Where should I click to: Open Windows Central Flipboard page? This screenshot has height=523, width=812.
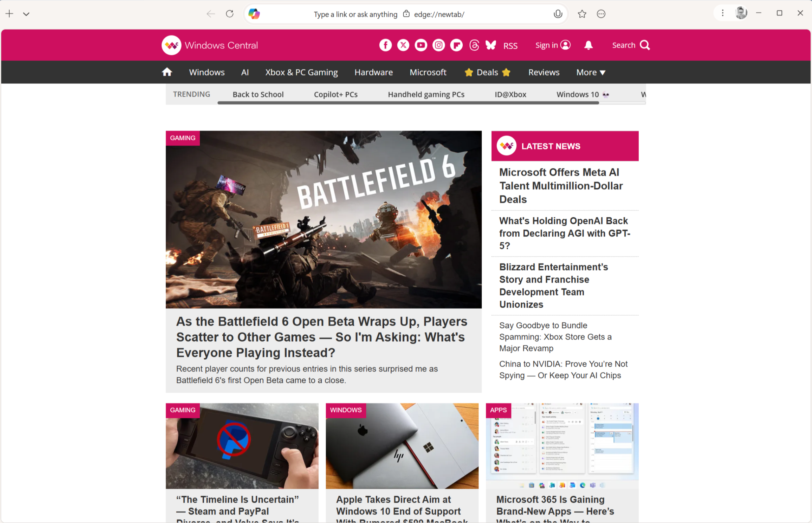click(456, 45)
